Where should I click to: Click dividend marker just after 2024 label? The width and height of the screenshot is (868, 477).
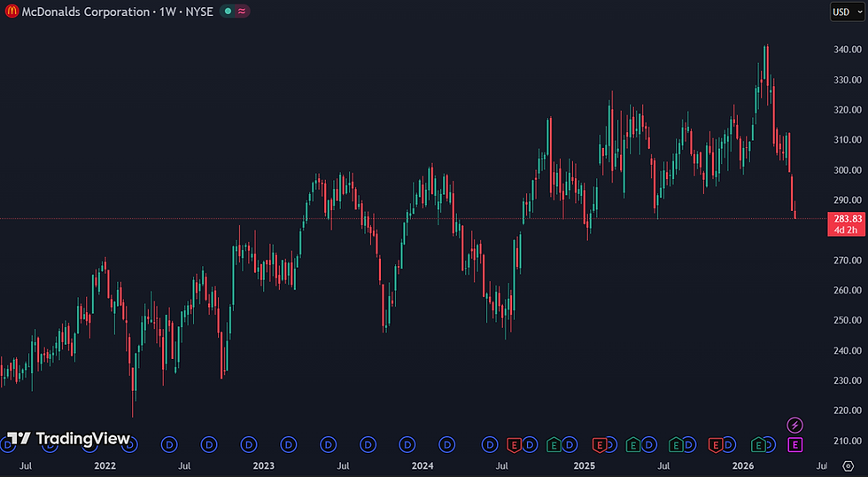click(446, 444)
